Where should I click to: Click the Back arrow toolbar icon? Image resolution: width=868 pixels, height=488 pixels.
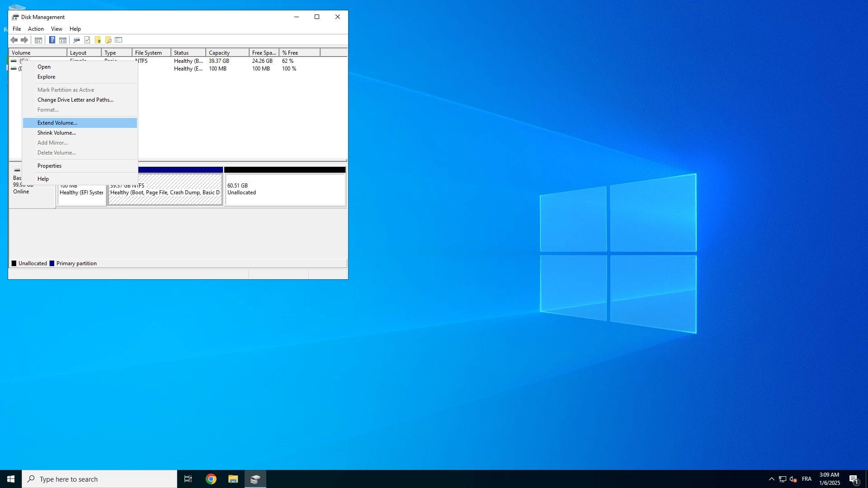point(14,40)
